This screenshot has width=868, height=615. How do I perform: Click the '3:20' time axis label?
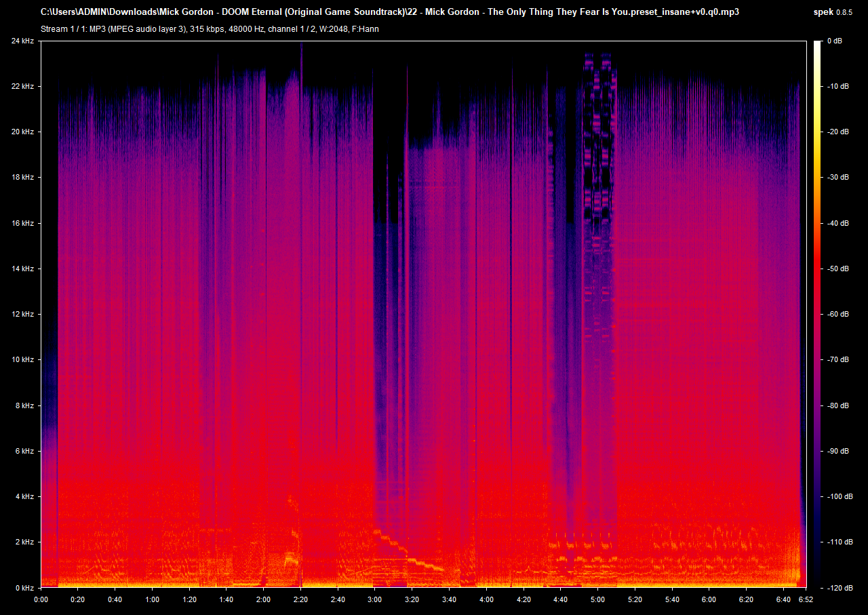[412, 600]
